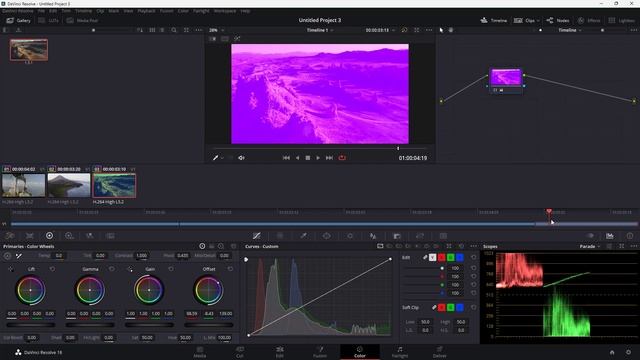
Task: Select clip 01 thumbnail
Action: tap(23, 185)
